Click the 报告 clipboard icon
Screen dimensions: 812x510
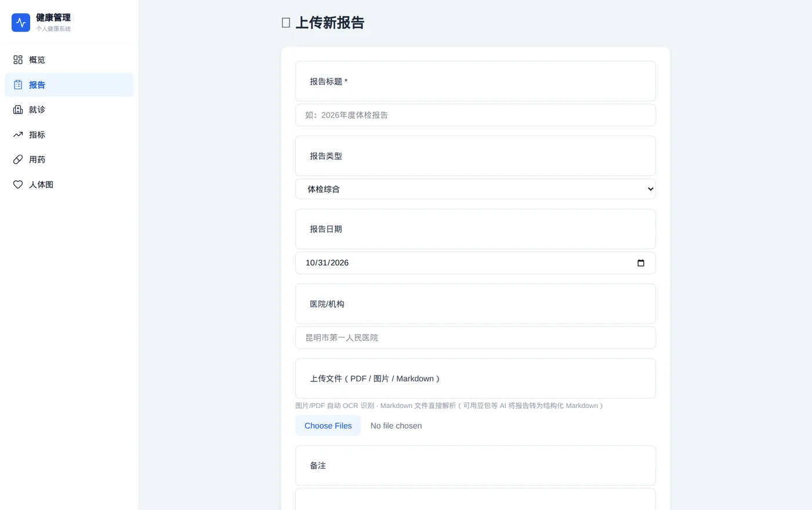(18, 85)
